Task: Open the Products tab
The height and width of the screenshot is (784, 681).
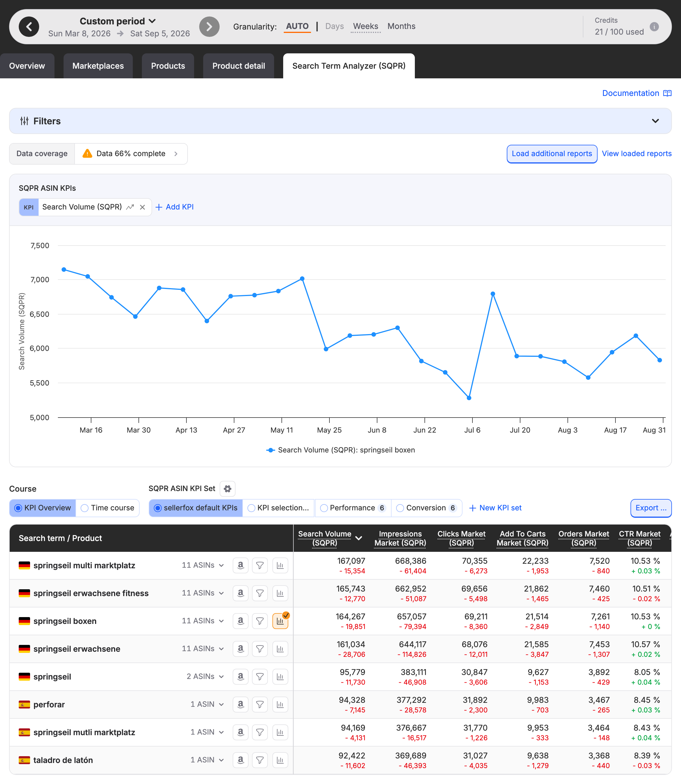Action: coord(168,66)
